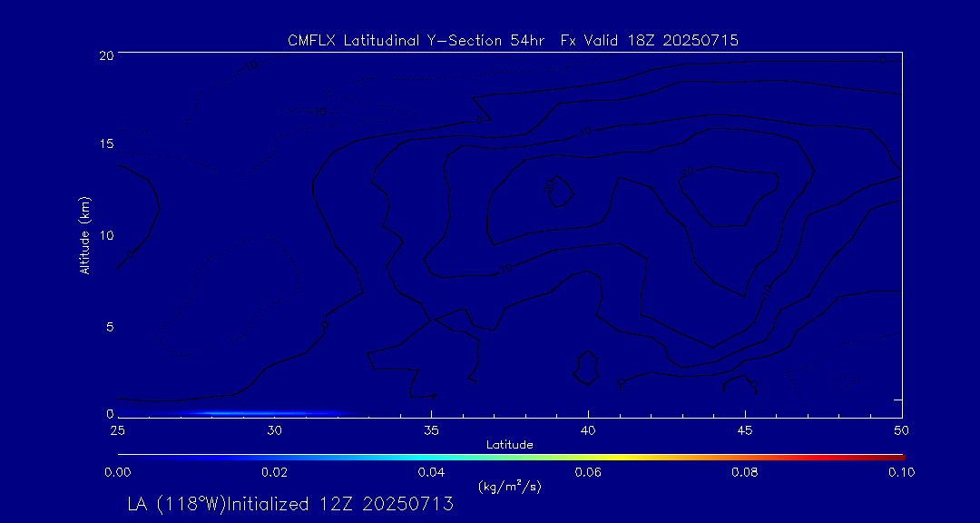Click the 0.08 colorbar value label

point(744,472)
